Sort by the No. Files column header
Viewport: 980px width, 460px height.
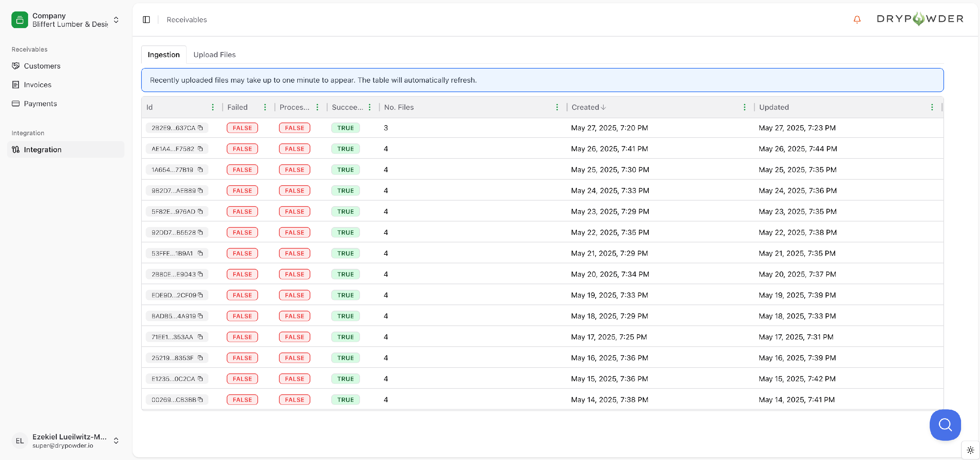tap(399, 107)
